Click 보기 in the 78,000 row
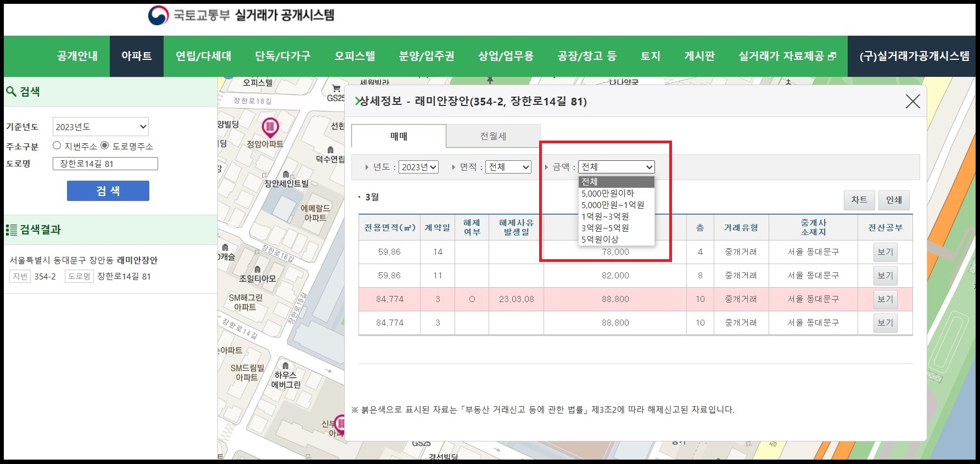 [x=885, y=252]
